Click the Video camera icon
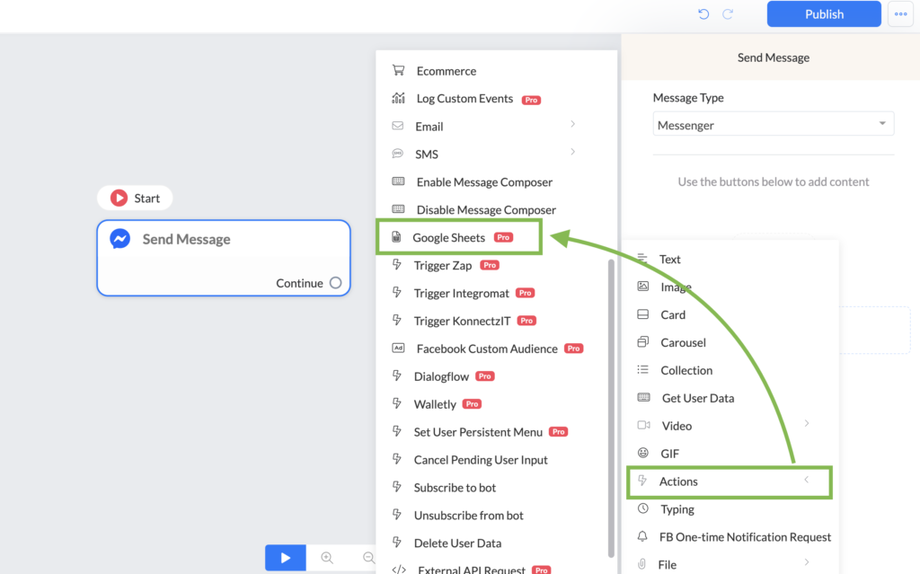920x574 pixels. coord(644,425)
